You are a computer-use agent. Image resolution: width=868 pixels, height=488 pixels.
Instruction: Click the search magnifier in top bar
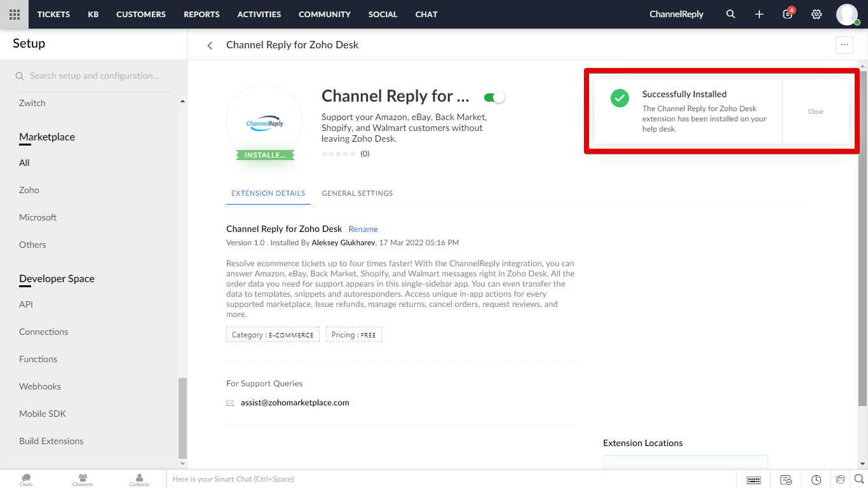tap(731, 14)
